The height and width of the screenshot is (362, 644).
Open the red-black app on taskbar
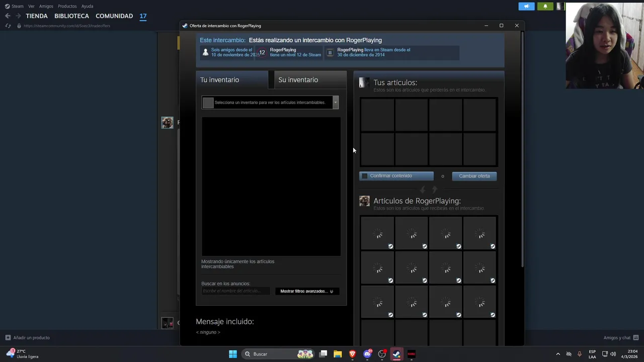point(411,354)
